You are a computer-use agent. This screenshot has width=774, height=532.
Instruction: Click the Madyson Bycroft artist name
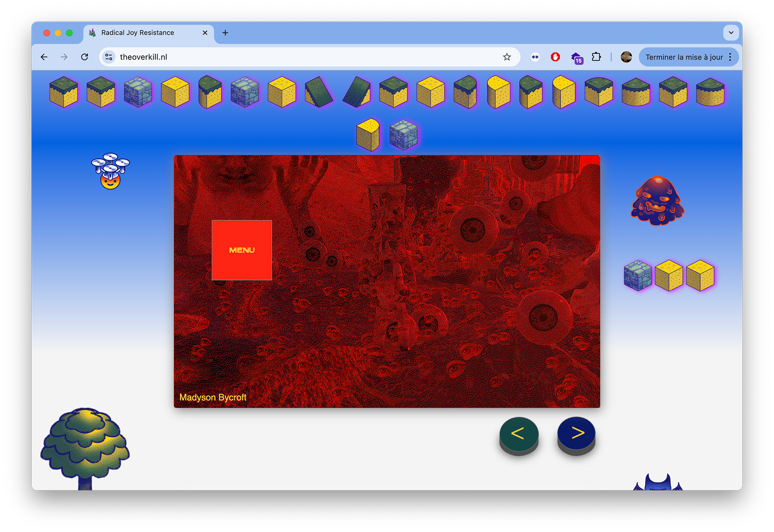pyautogui.click(x=213, y=397)
